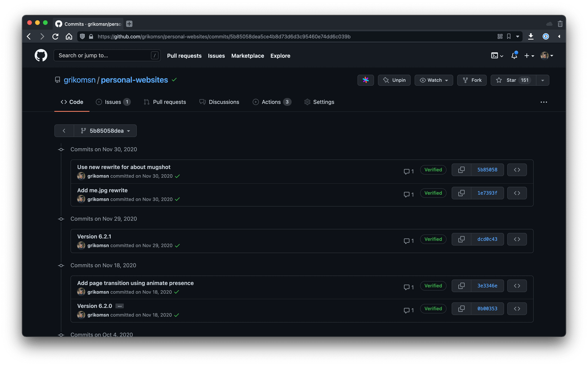Viewport: 588px width, 366px height.
Task: Open comments on 'Version 6.2.1' commit
Action: pos(409,241)
